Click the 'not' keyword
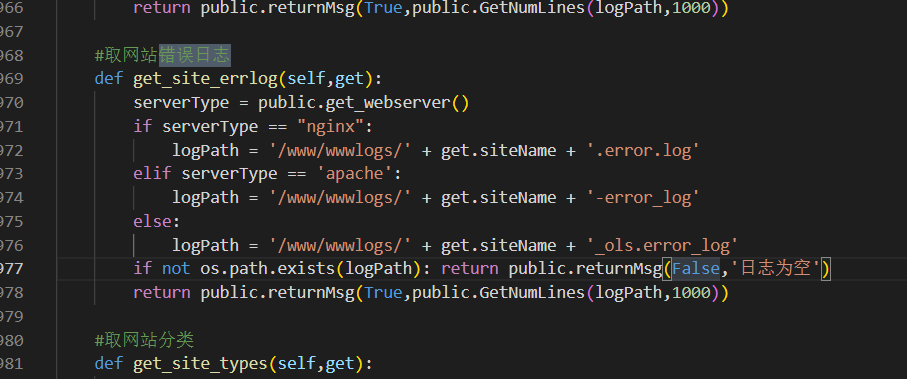 176,268
